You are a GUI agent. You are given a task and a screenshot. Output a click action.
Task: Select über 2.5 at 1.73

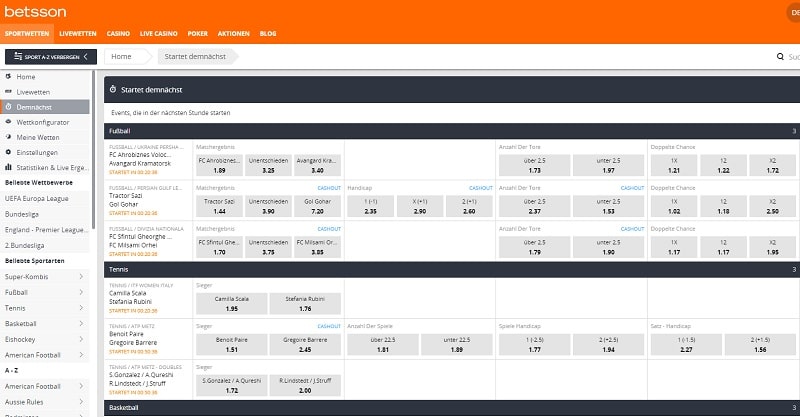tap(535, 165)
